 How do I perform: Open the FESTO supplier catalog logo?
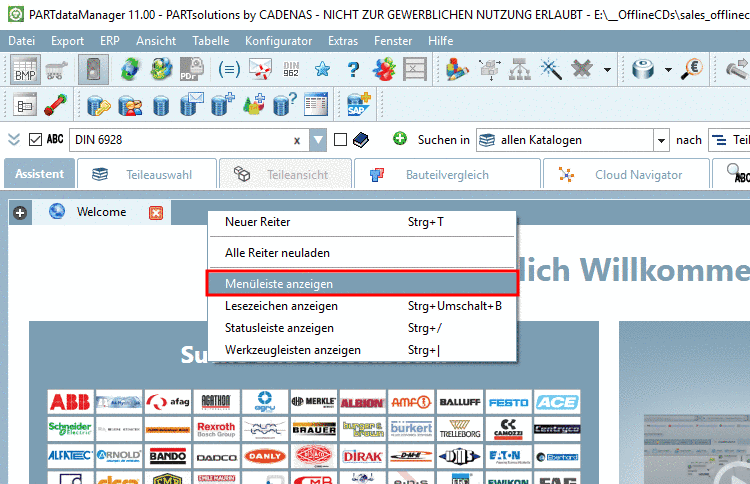pyautogui.click(x=508, y=402)
